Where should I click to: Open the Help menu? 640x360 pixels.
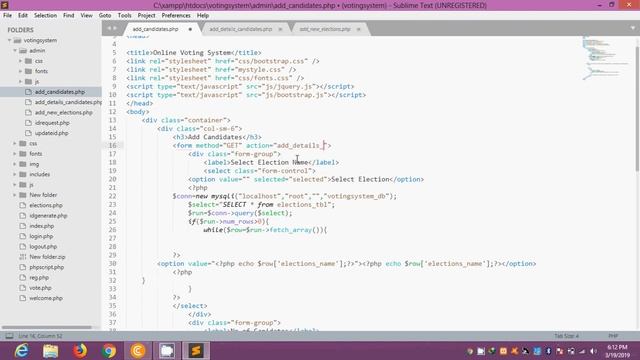click(203, 16)
